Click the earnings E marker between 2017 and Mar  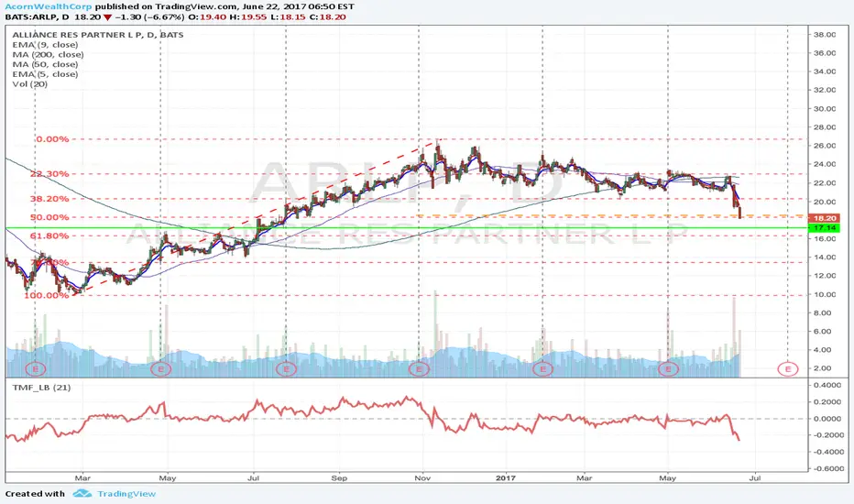[542, 369]
